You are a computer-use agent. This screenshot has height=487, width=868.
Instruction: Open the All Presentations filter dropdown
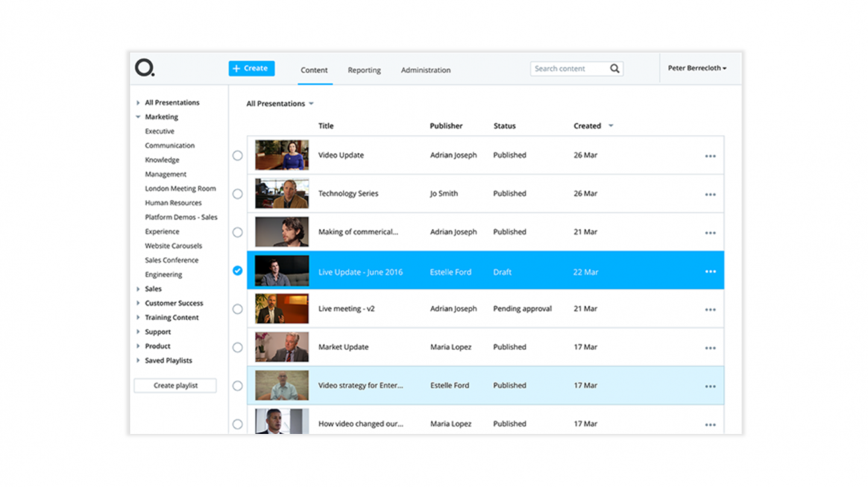[280, 103]
